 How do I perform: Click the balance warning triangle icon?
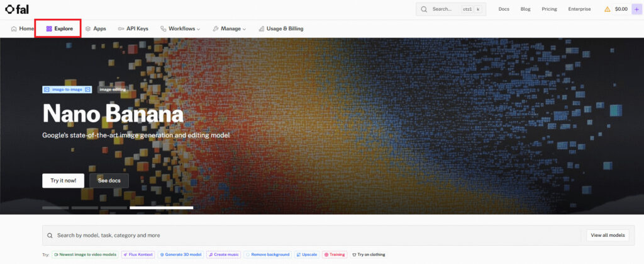[607, 9]
